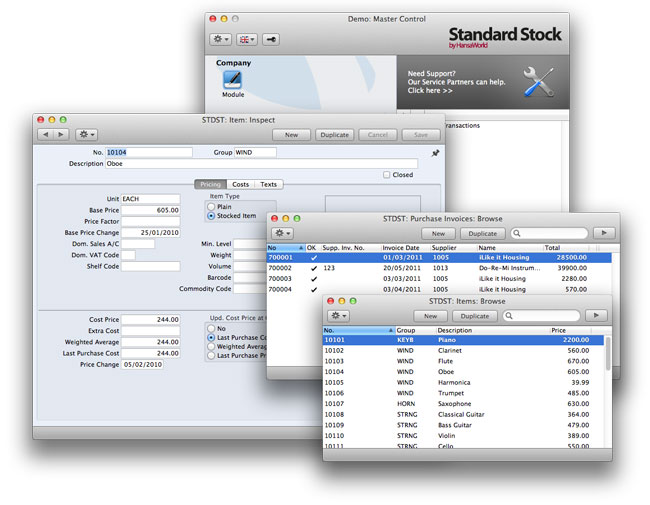The image size is (650, 505).
Task: Sort Purchase Invoices by Invoice Date column
Action: (405, 248)
